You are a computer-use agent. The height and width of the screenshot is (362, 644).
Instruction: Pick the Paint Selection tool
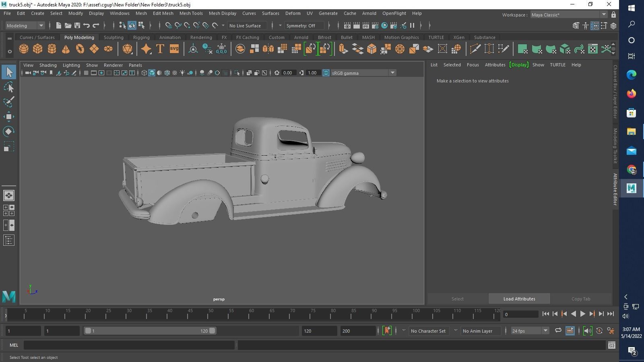[x=9, y=102]
